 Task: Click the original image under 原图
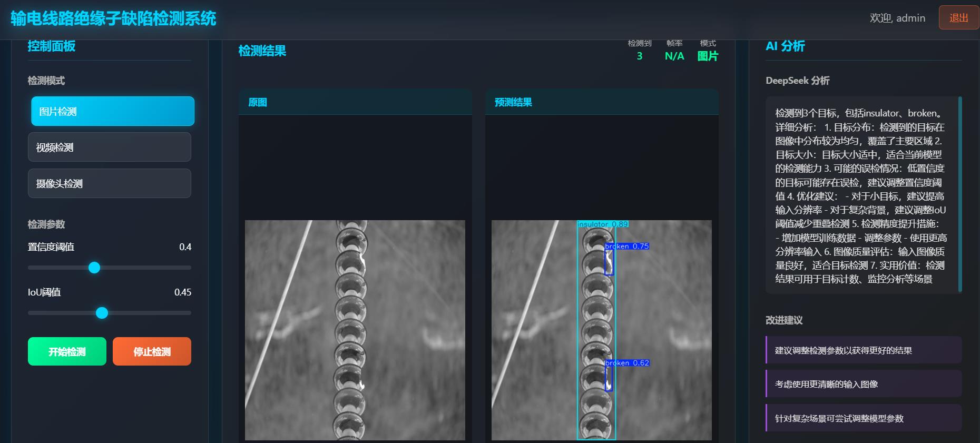(355, 330)
